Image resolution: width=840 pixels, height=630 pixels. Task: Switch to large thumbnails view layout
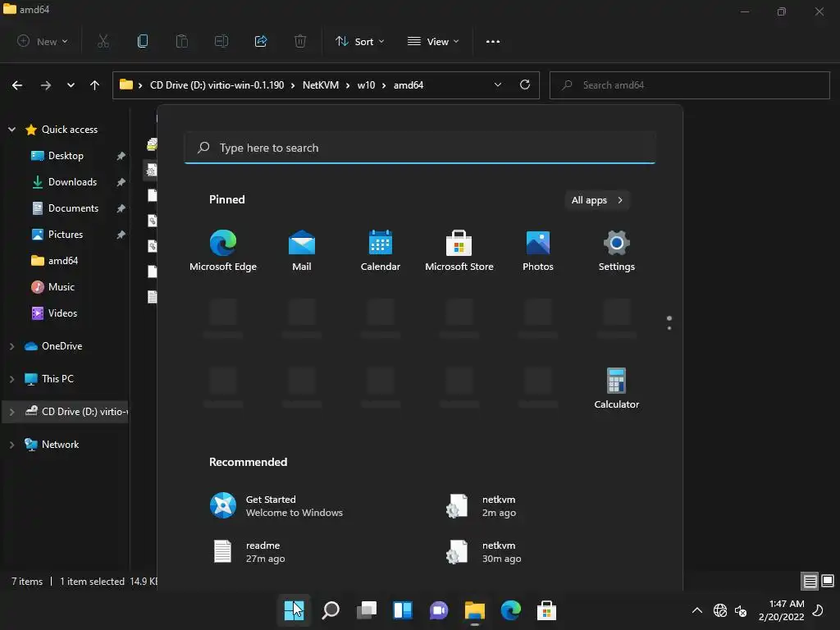828,582
